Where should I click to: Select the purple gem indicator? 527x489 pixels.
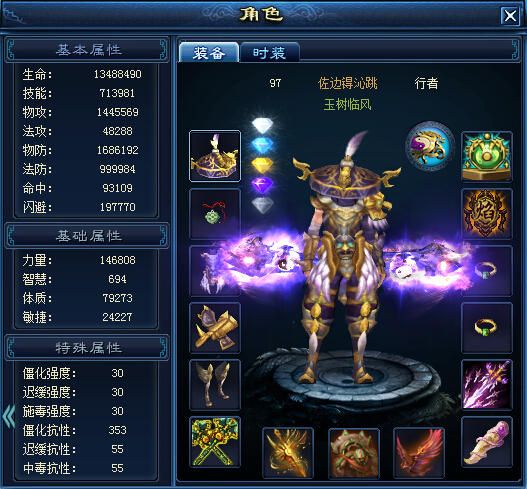point(262,185)
